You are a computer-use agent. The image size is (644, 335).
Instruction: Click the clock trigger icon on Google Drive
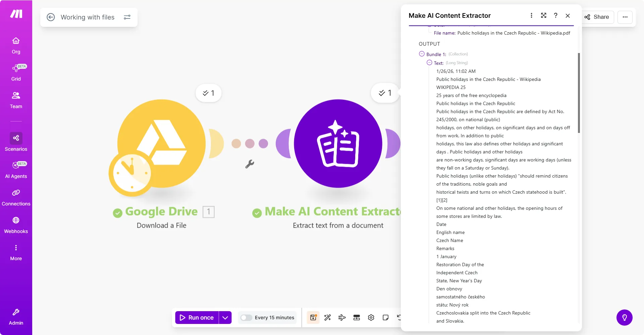click(132, 173)
